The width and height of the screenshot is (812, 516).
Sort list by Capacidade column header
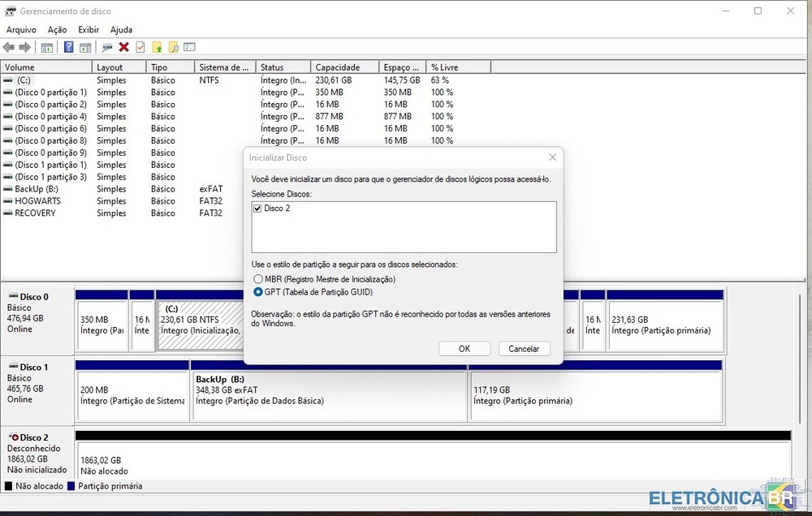tap(344, 67)
